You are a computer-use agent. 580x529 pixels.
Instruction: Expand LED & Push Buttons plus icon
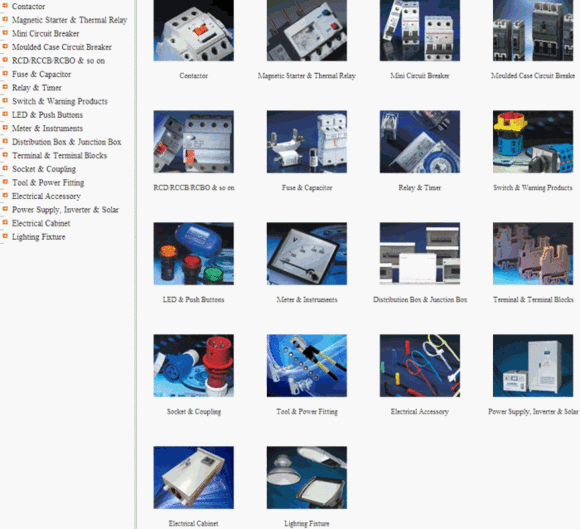5,114
